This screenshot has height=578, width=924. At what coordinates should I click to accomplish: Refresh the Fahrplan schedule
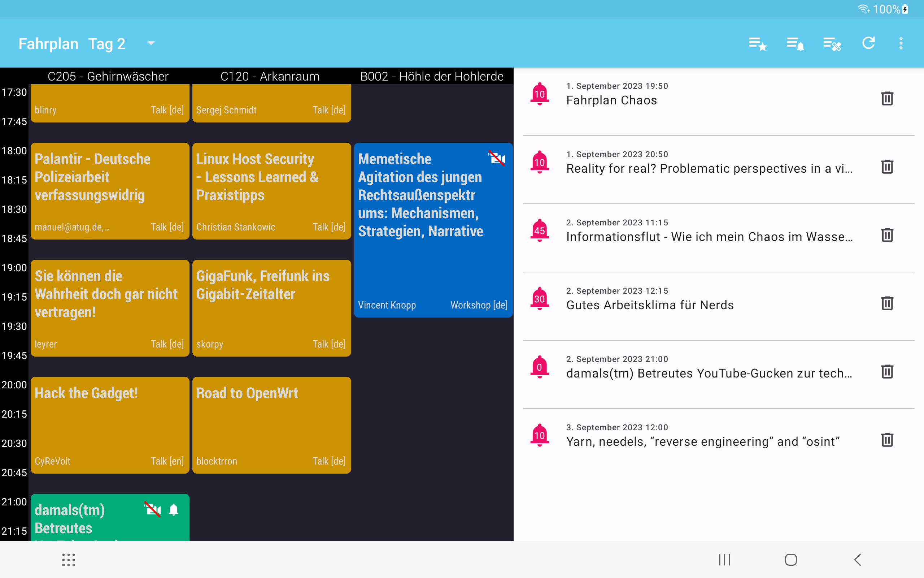click(x=869, y=43)
